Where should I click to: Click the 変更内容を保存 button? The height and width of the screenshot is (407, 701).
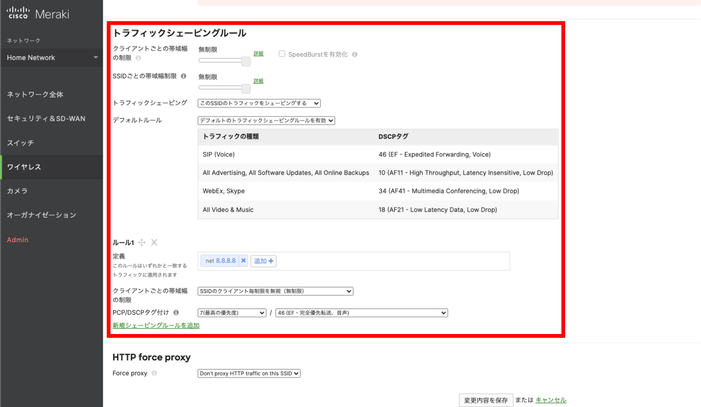(485, 400)
